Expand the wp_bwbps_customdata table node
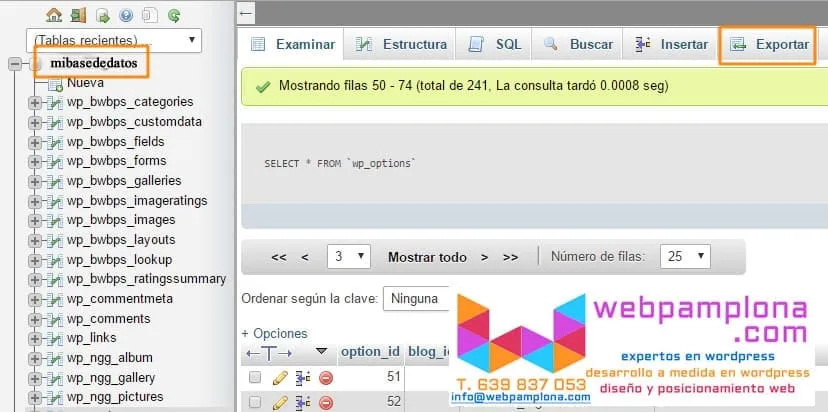This screenshot has height=412, width=828. coord(35,123)
